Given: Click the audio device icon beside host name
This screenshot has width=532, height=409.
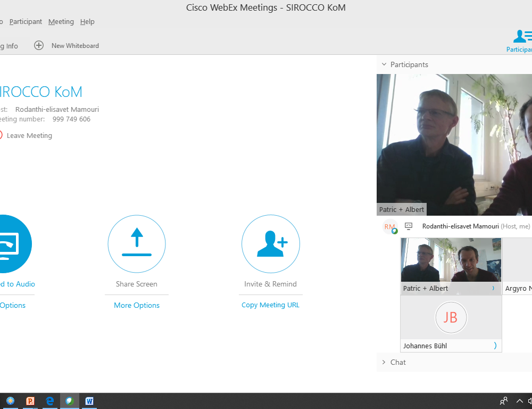Looking at the screenshot, I should [x=409, y=226].
